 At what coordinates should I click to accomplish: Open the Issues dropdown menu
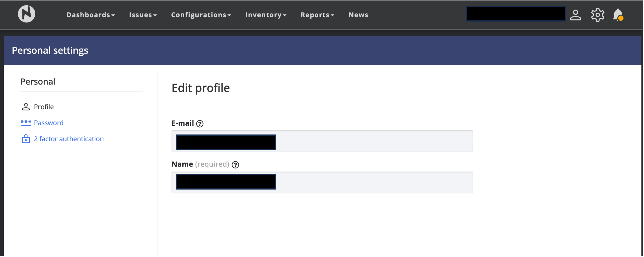pyautogui.click(x=143, y=14)
